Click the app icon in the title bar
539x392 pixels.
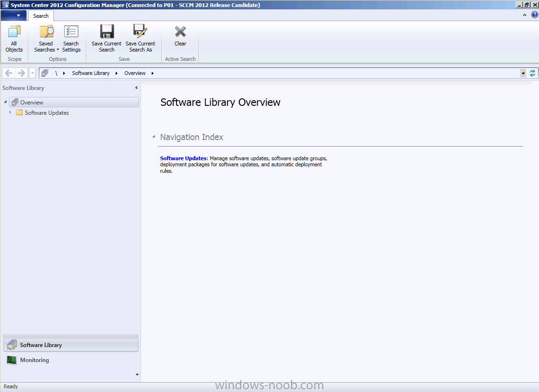point(5,5)
